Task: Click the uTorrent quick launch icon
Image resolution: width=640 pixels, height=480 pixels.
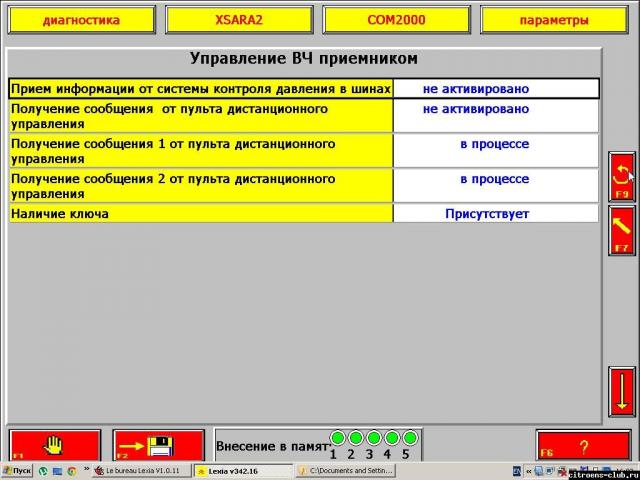Action: click(43, 471)
